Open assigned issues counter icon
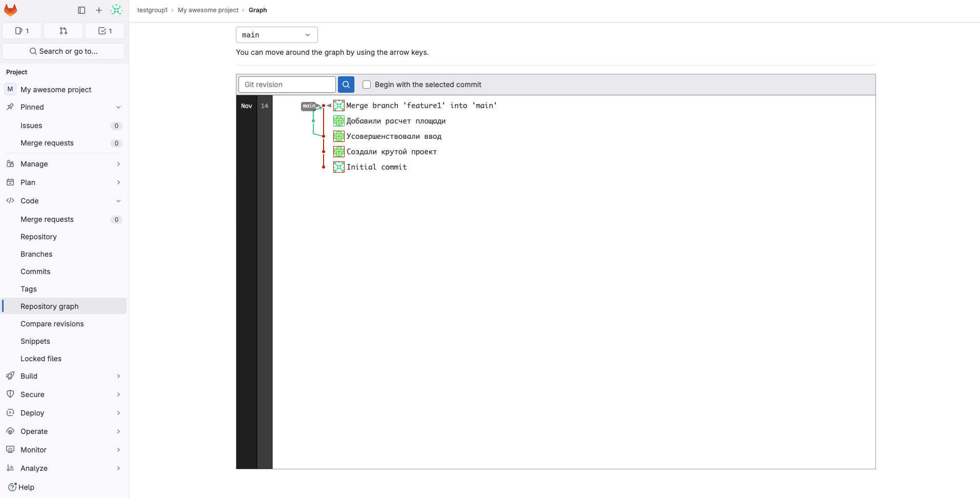The width and height of the screenshot is (980, 498). (22, 31)
